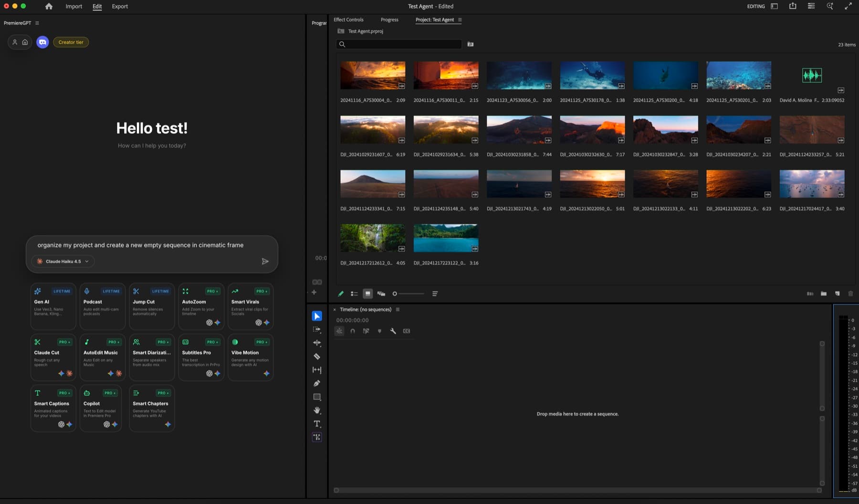Click the search with sparkle icon
The width and height of the screenshot is (859, 504).
(x=830, y=6)
